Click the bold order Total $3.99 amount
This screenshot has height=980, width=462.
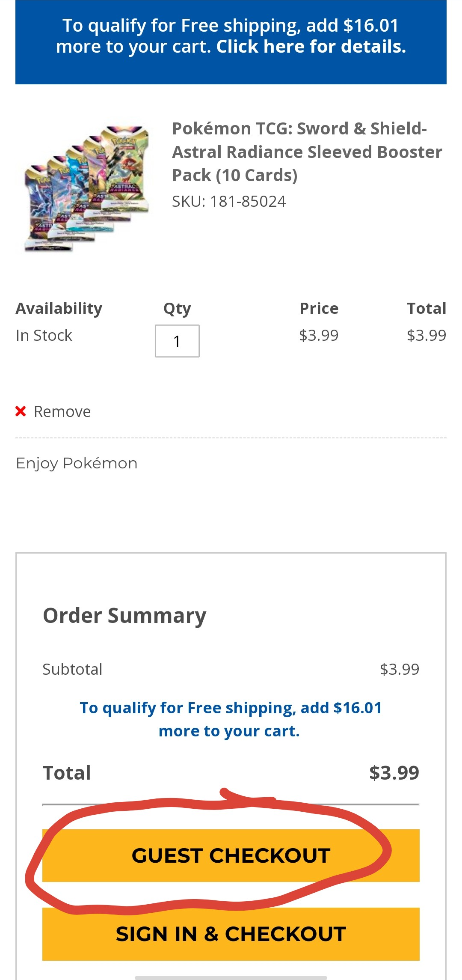394,773
